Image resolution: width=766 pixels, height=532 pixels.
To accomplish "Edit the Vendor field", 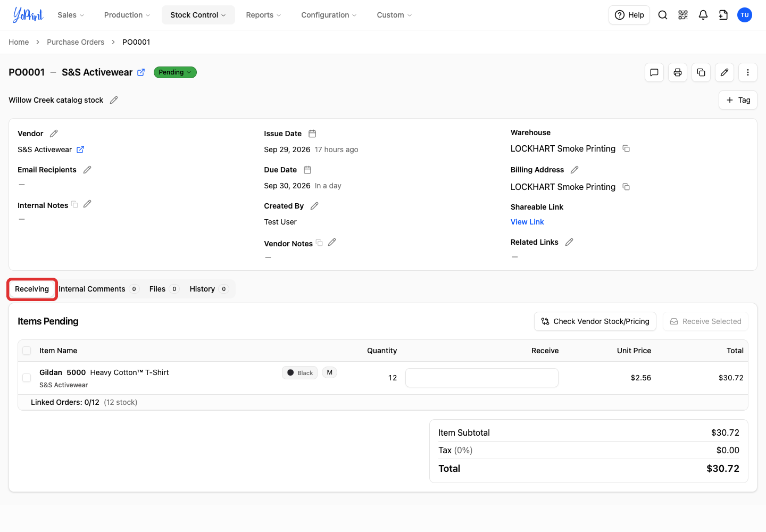I will point(54,134).
